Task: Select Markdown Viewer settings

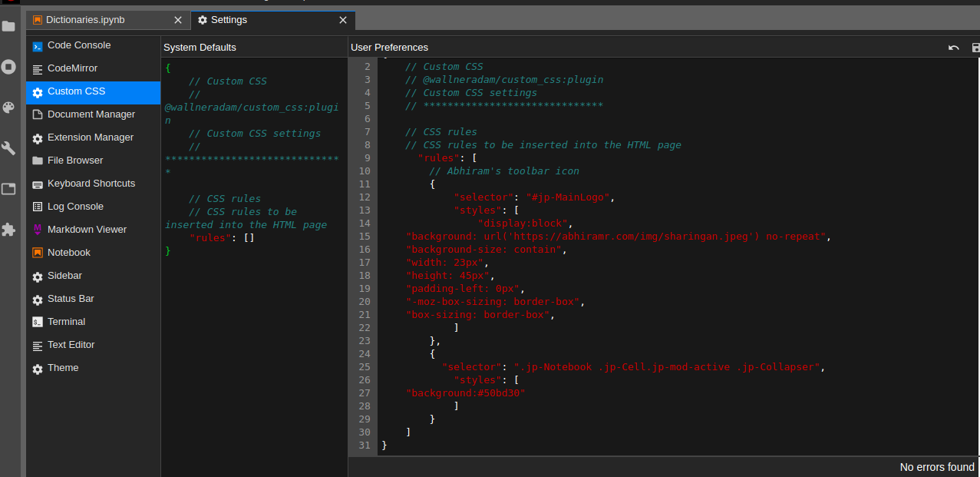Action: [87, 230]
